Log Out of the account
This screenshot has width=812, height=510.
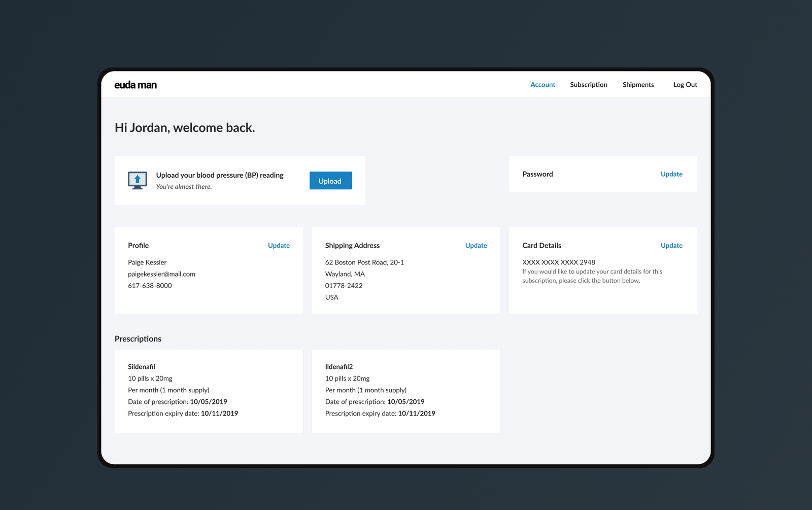pyautogui.click(x=685, y=85)
